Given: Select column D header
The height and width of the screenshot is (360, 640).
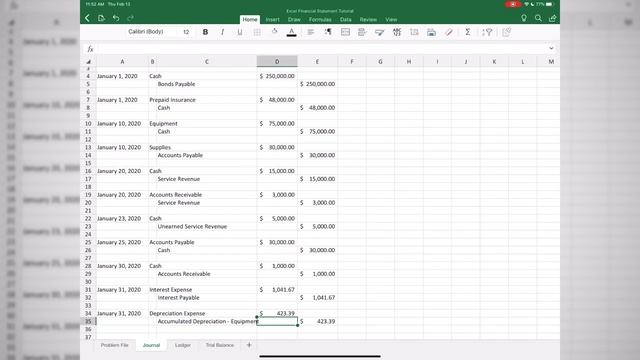Looking at the screenshot, I should click(x=277, y=61).
